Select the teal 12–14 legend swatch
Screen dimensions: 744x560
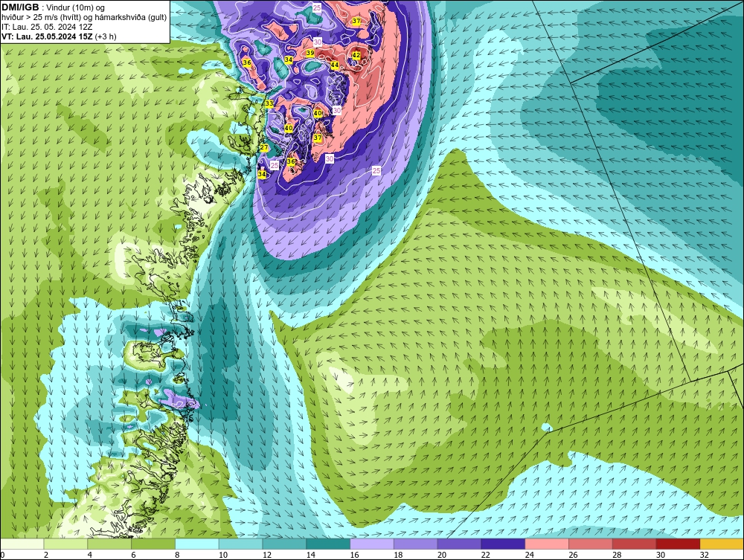click(285, 544)
